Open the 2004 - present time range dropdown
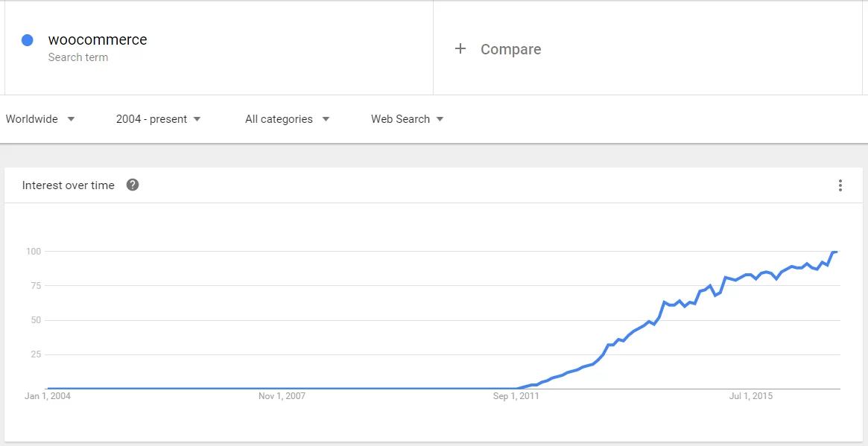868x446 pixels. click(158, 119)
